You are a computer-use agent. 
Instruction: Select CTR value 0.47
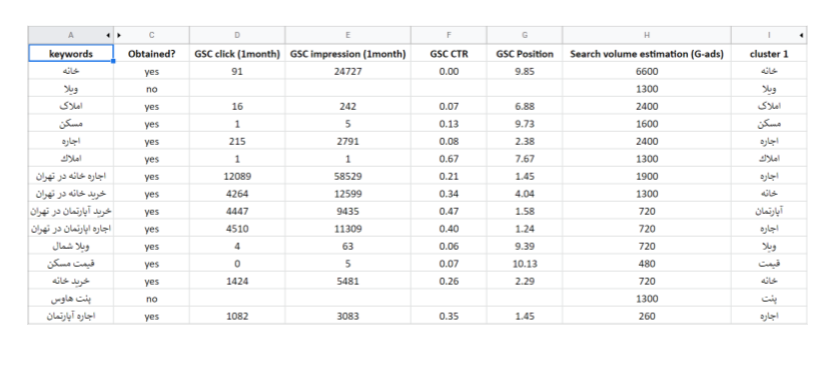tap(449, 211)
